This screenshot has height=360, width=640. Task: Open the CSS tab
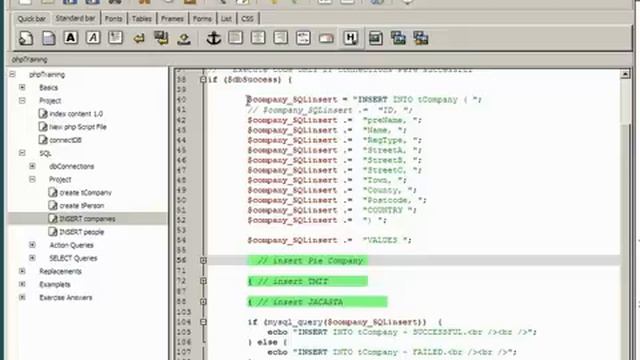tap(247, 19)
